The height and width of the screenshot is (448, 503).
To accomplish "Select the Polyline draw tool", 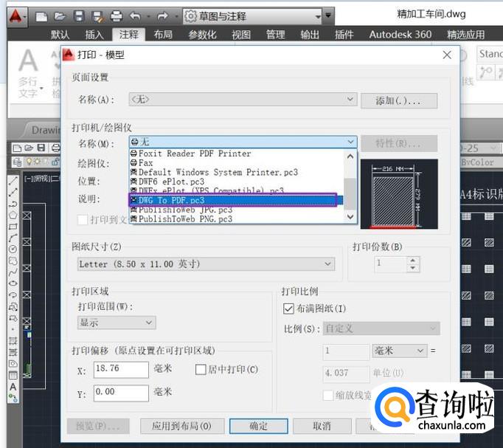I will click(x=13, y=204).
